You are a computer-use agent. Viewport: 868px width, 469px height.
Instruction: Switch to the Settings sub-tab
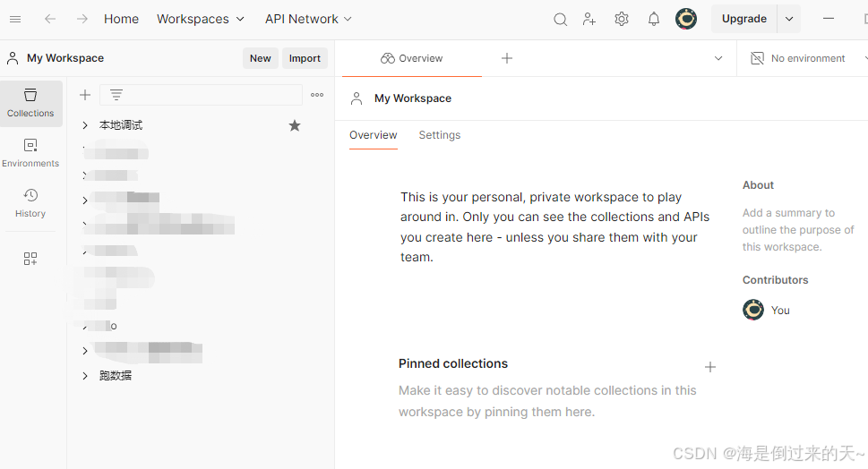pos(440,135)
